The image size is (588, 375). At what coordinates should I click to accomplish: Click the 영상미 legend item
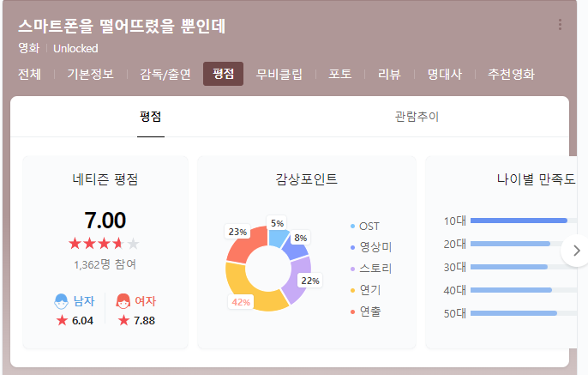click(371, 247)
